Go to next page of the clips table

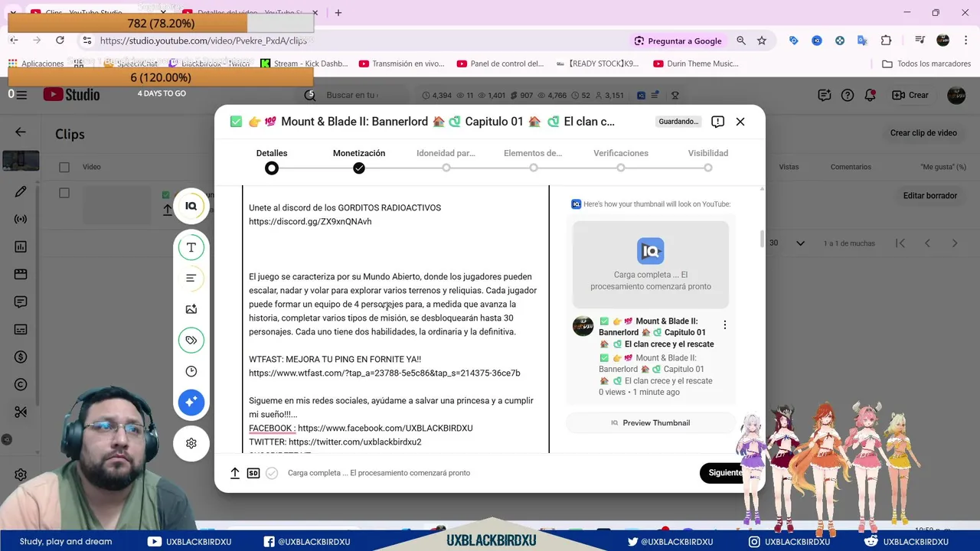coord(955,243)
